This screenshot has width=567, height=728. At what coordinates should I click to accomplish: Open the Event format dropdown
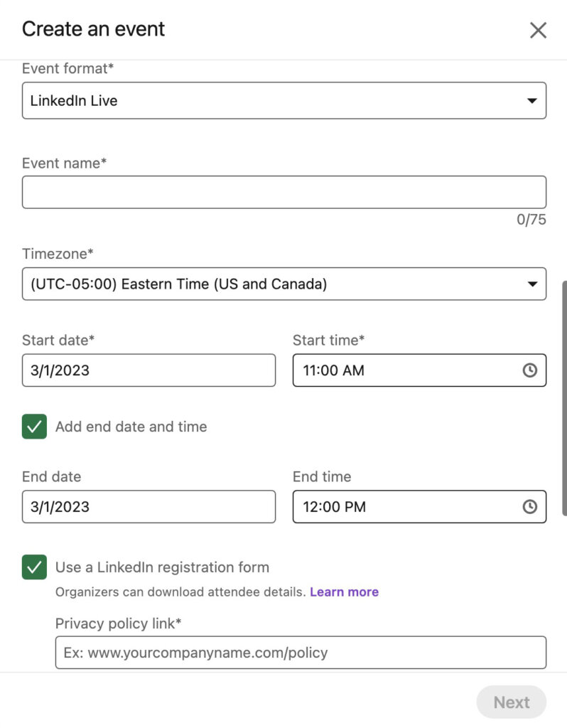284,100
